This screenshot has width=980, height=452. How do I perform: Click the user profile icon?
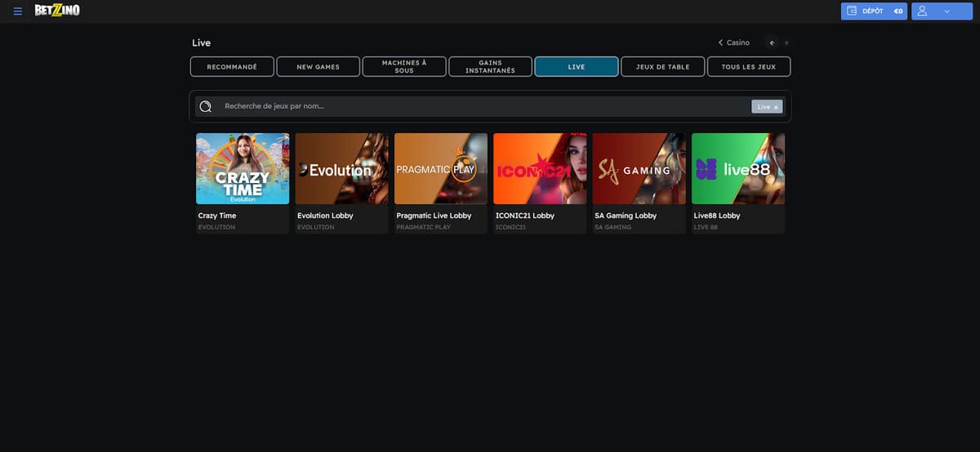[922, 11]
